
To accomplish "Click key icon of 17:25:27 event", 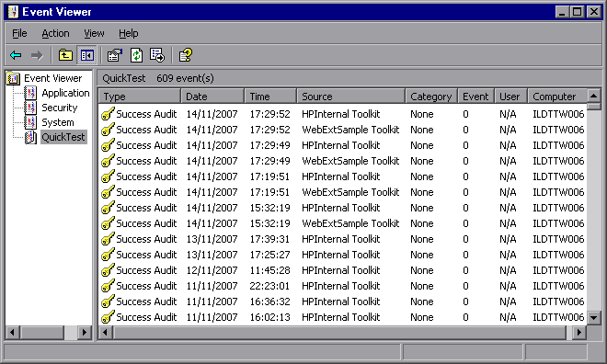I will pyautogui.click(x=108, y=255).
